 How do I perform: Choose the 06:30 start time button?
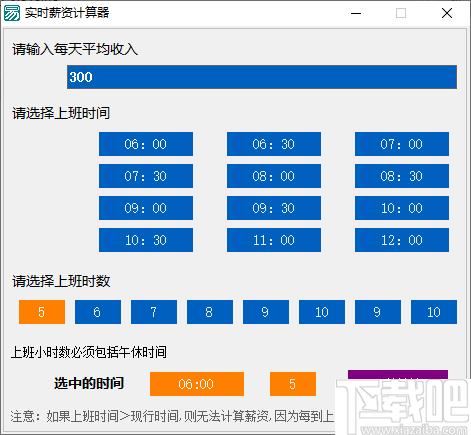click(x=274, y=144)
